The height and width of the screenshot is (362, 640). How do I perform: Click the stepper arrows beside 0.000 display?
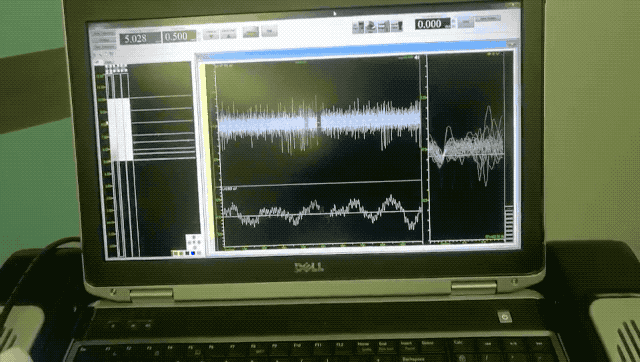pos(453,23)
